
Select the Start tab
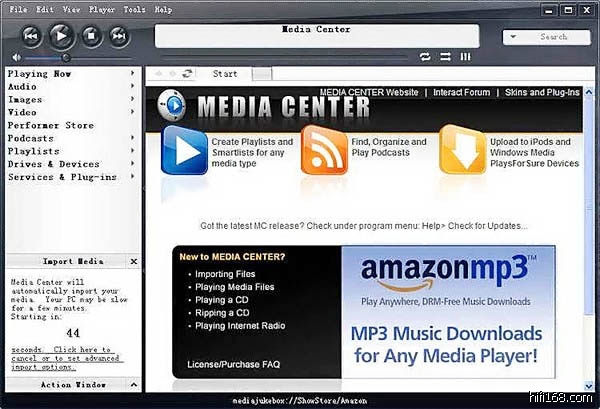[x=225, y=74]
